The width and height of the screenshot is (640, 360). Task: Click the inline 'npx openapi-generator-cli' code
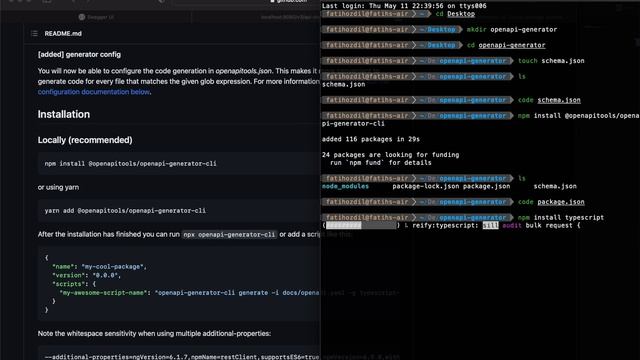tap(229, 235)
